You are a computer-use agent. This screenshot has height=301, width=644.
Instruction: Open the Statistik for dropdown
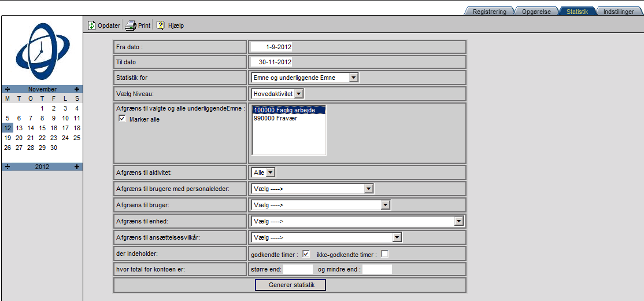353,78
